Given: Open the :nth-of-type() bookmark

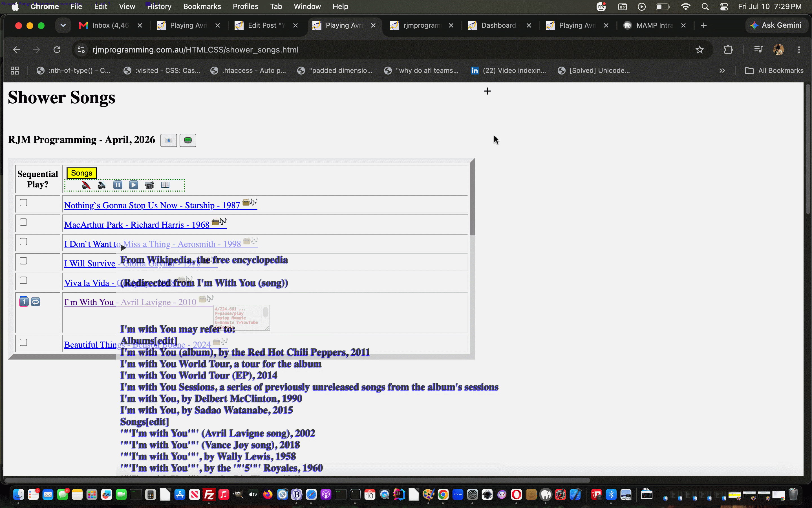Looking at the screenshot, I should pyautogui.click(x=74, y=71).
